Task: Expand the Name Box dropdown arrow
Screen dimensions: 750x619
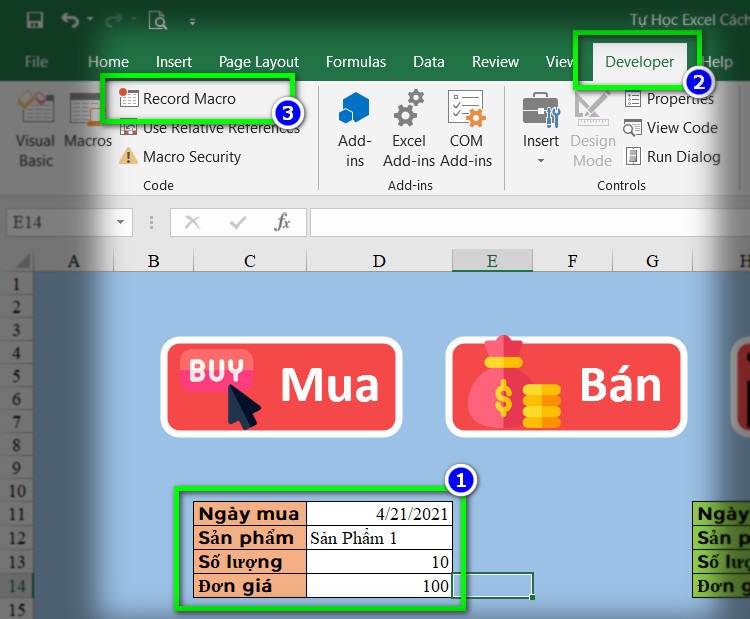Action: point(121,222)
